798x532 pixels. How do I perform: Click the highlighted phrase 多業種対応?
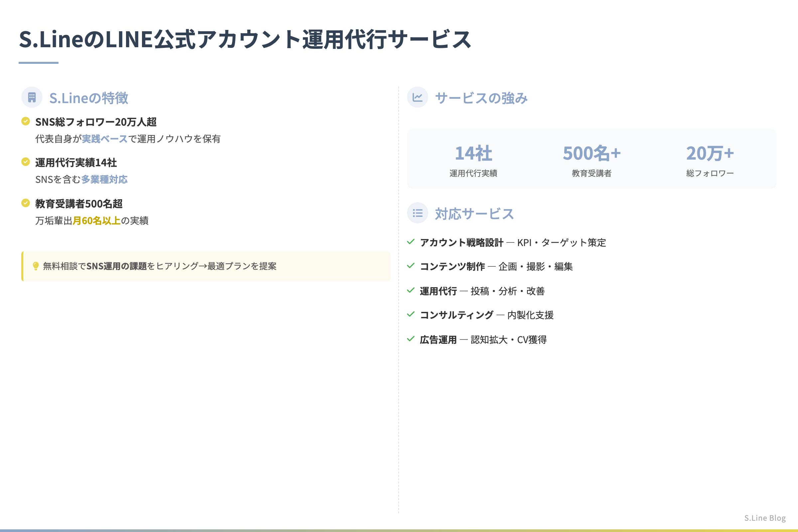[104, 180]
